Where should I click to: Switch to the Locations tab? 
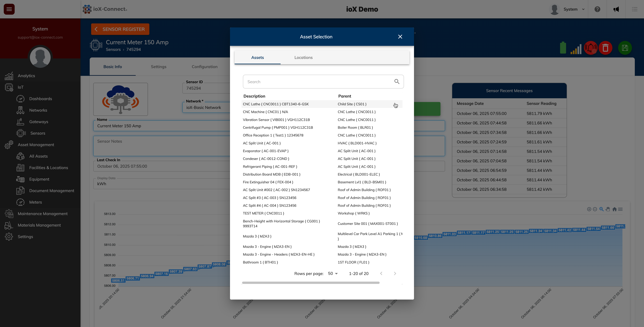303,57
